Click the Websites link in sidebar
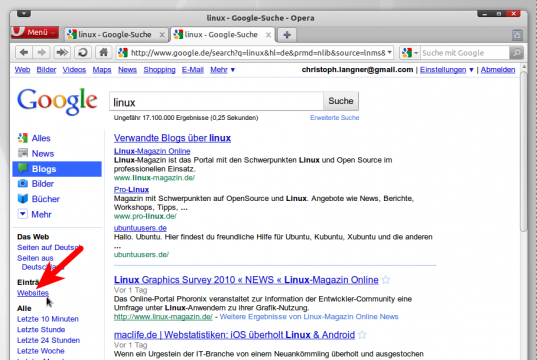537x360 pixels. (x=33, y=293)
